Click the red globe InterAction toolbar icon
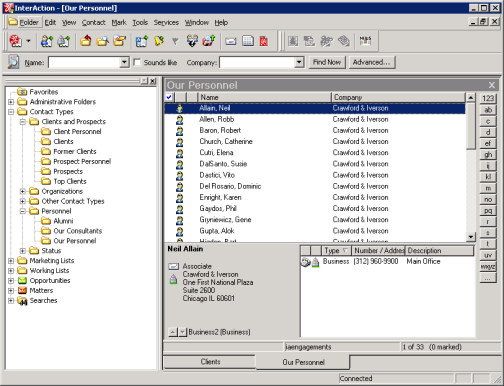The width and height of the screenshot is (504, 386). click(x=15, y=41)
